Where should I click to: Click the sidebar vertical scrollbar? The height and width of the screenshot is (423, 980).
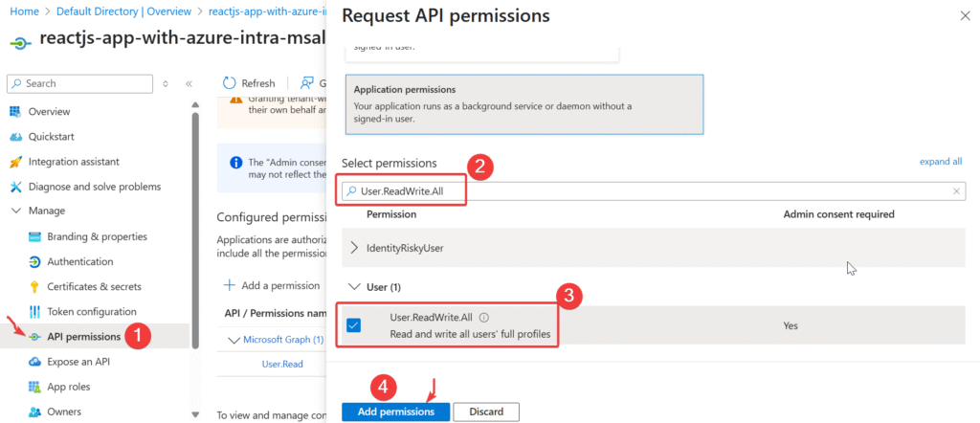(x=196, y=239)
